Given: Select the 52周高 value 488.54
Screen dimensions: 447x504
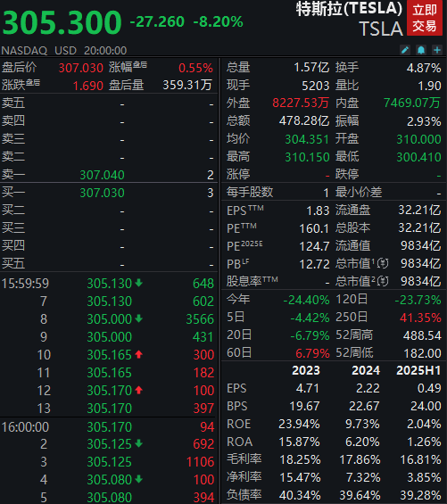Looking at the screenshot, I should point(422,335).
